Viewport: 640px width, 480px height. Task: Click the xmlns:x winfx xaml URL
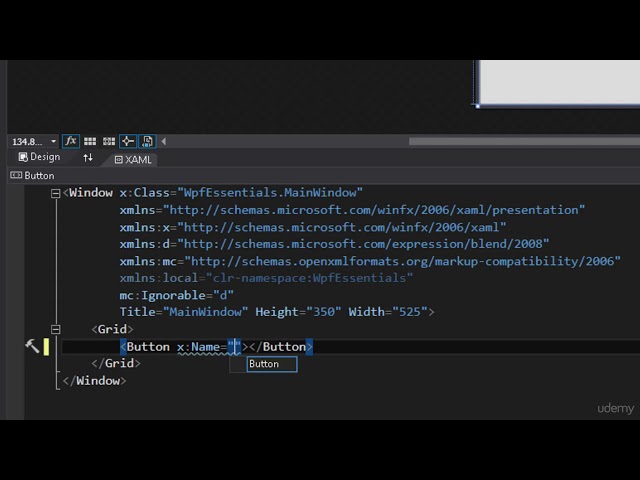pyautogui.click(x=342, y=227)
